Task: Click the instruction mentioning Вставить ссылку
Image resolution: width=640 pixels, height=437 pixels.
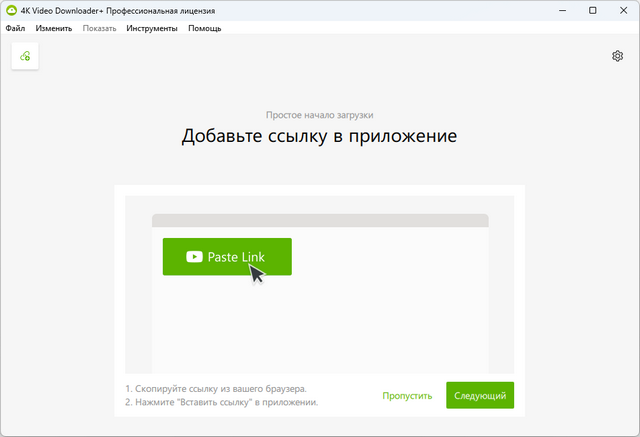Action: (x=221, y=402)
